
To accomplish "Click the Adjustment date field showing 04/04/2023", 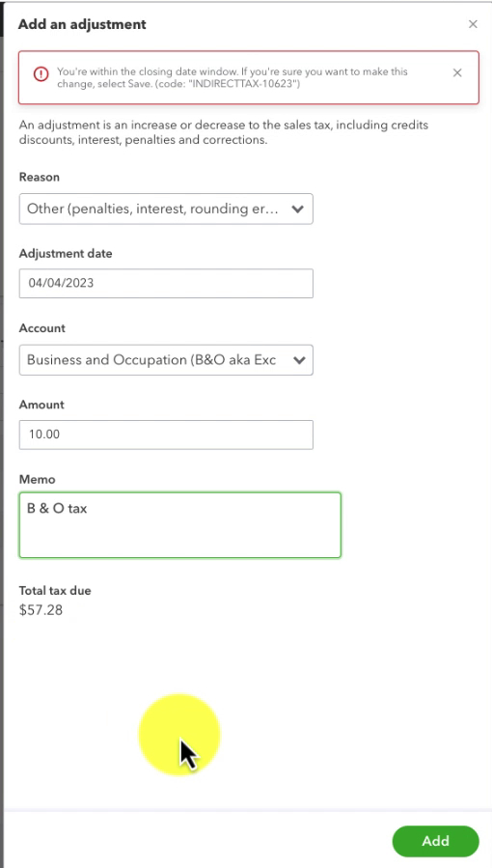I will [166, 284].
